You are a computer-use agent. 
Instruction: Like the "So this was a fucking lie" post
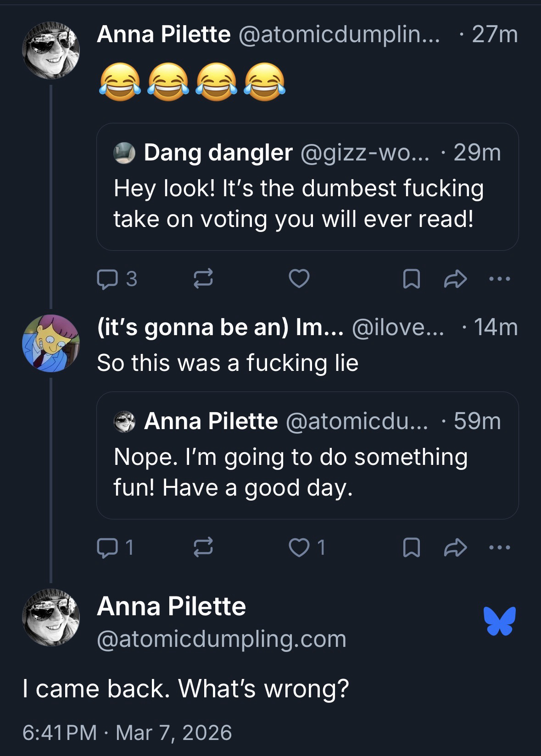pyautogui.click(x=299, y=547)
